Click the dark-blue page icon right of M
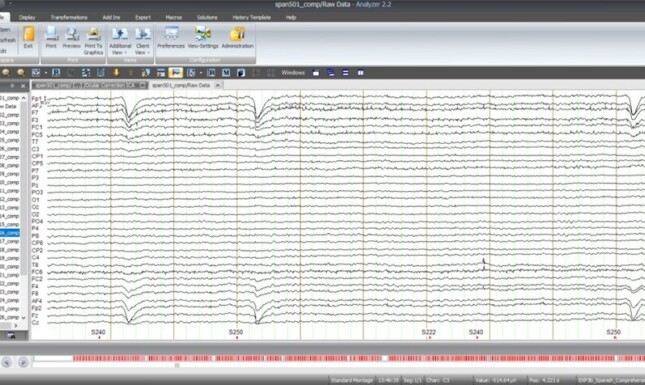645x385 pixels. click(241, 73)
